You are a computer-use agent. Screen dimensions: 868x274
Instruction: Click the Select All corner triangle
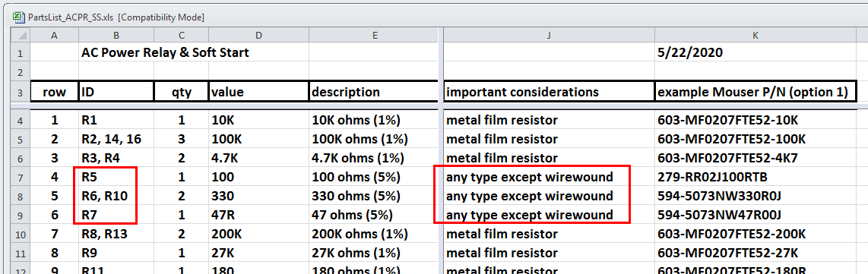point(21,36)
